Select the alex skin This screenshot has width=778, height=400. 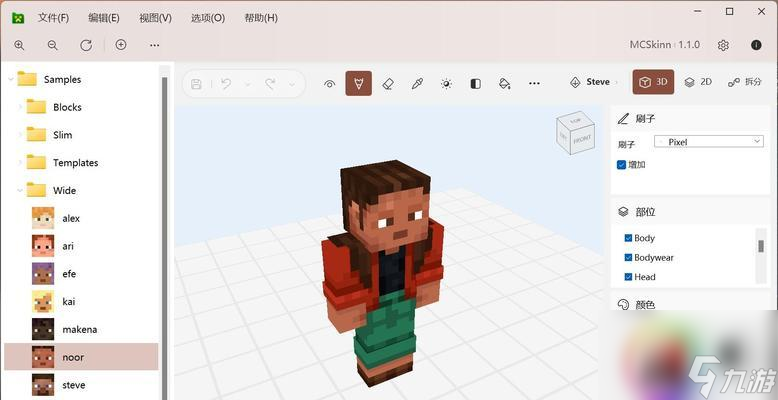point(82,218)
